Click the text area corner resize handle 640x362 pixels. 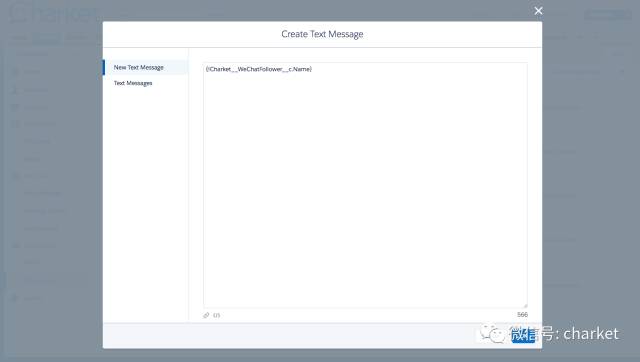[x=525, y=305]
